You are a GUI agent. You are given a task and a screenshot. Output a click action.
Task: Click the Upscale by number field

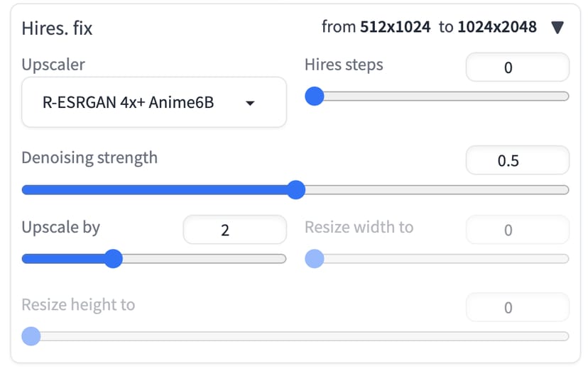point(234,230)
